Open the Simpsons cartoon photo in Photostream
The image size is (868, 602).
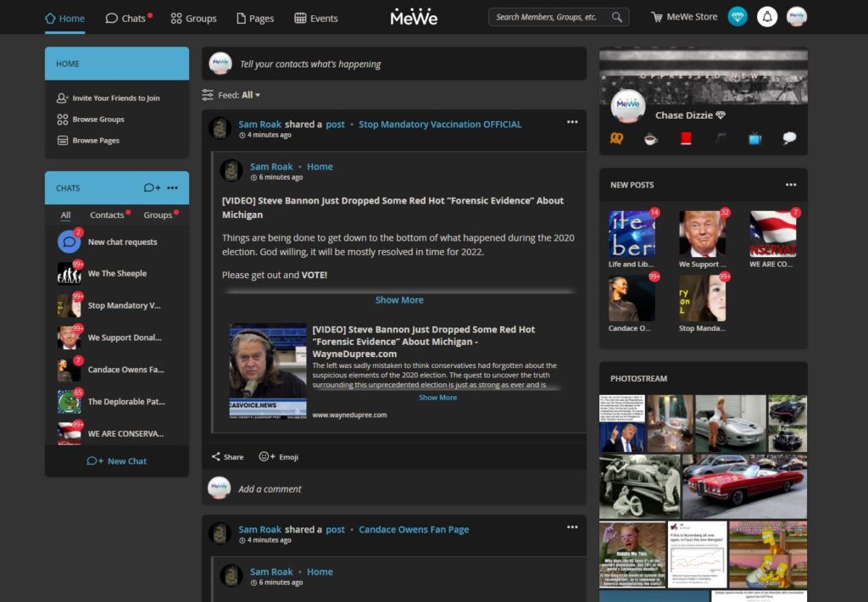point(768,555)
